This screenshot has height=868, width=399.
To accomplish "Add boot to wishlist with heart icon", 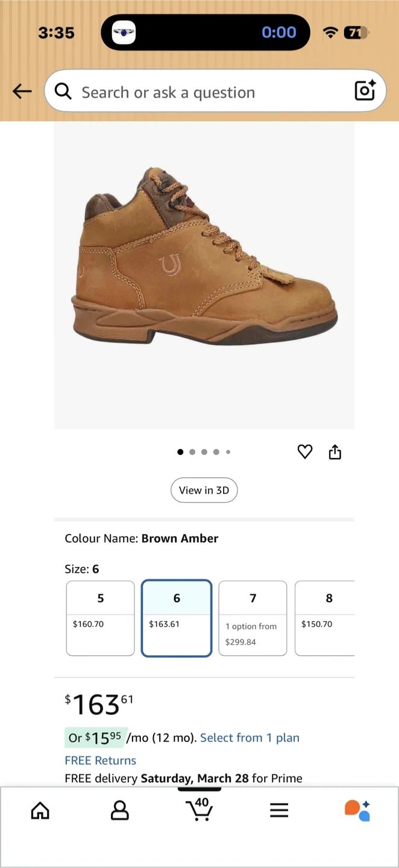I will click(x=305, y=451).
